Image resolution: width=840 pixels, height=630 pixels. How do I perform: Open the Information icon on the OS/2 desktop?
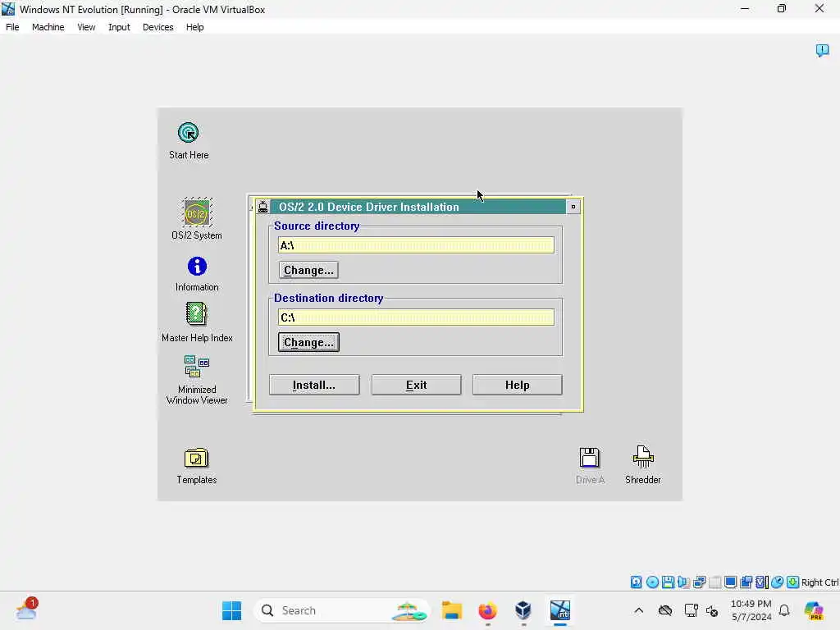[197, 267]
